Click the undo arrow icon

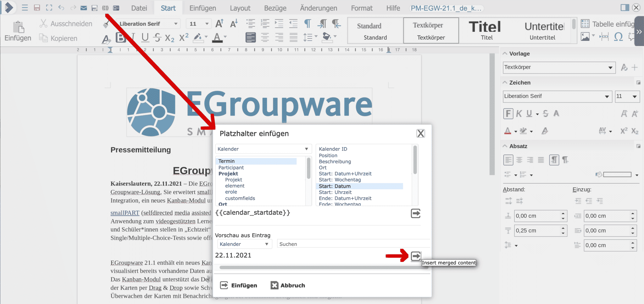pos(62,8)
